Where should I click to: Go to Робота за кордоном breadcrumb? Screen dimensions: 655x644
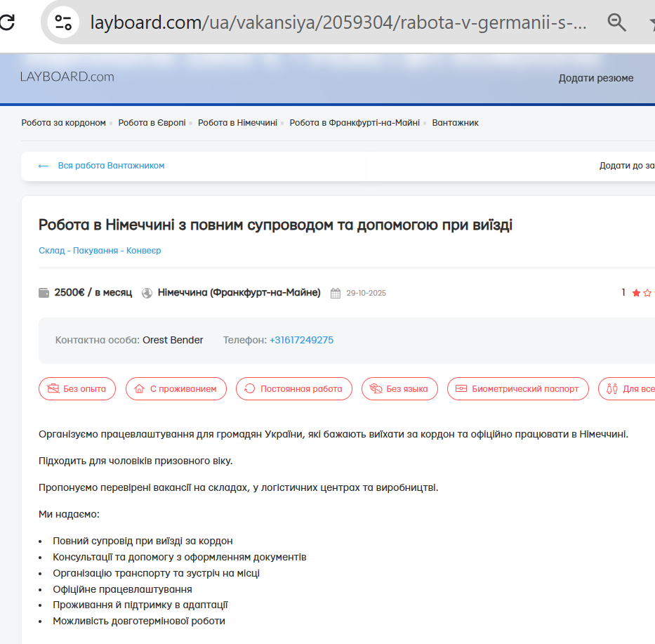tap(63, 123)
